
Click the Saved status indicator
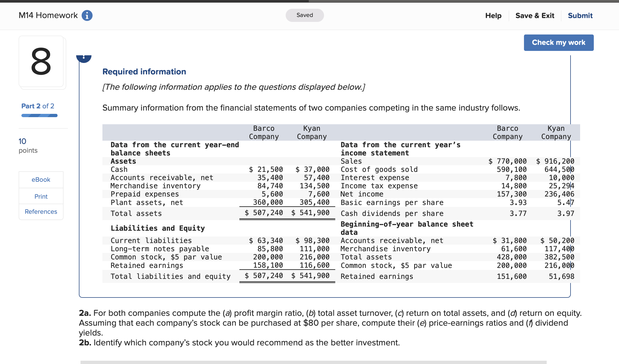(304, 15)
